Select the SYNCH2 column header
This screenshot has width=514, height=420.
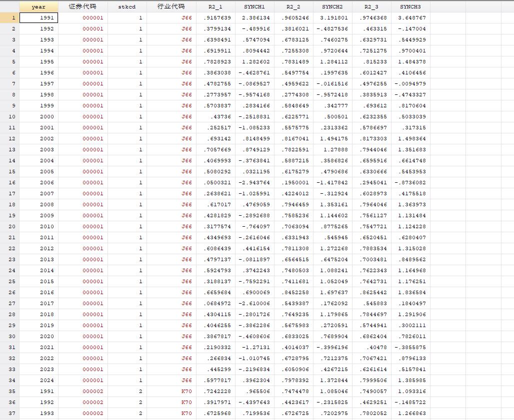tap(332, 6)
